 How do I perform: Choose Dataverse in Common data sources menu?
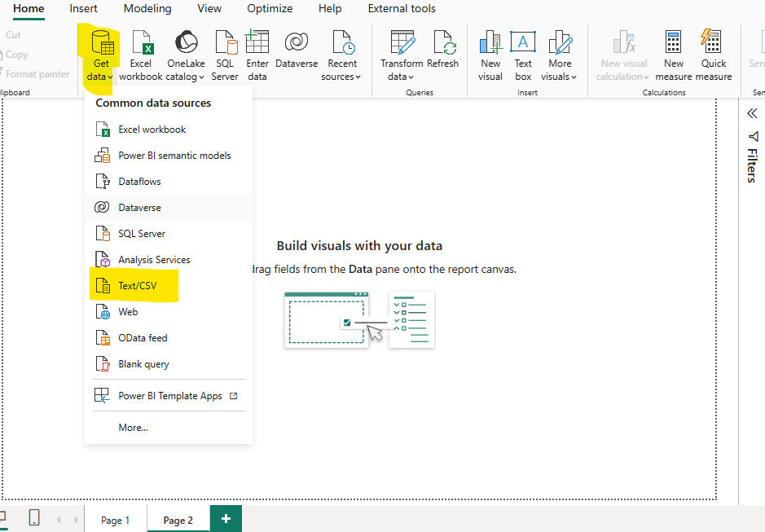click(x=169, y=208)
